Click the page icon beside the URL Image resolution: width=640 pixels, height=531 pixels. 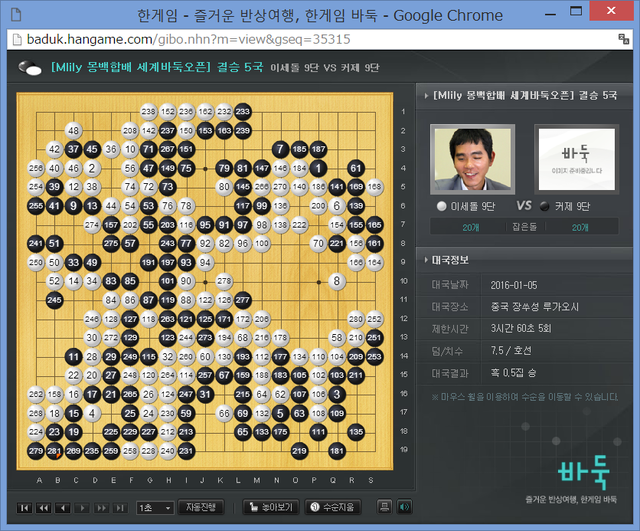17,40
